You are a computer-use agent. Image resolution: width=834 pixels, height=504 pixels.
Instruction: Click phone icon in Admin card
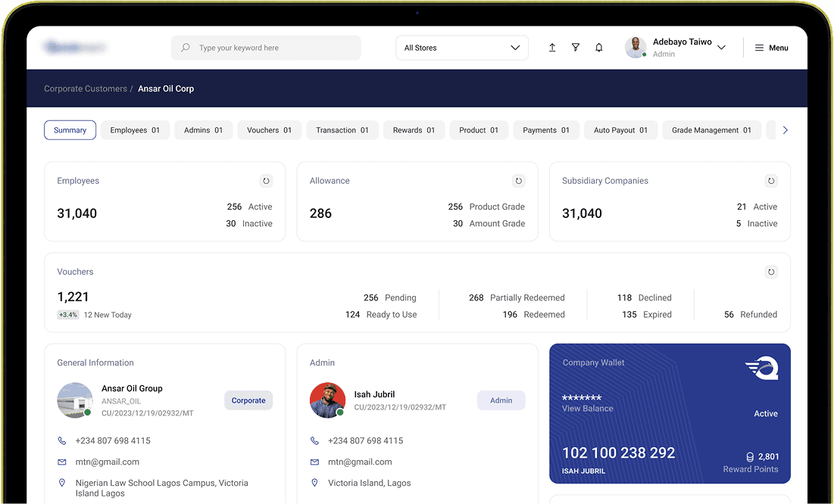click(314, 440)
